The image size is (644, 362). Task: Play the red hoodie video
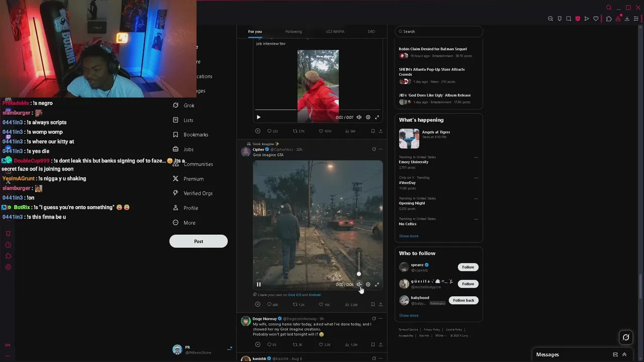pyautogui.click(x=259, y=117)
